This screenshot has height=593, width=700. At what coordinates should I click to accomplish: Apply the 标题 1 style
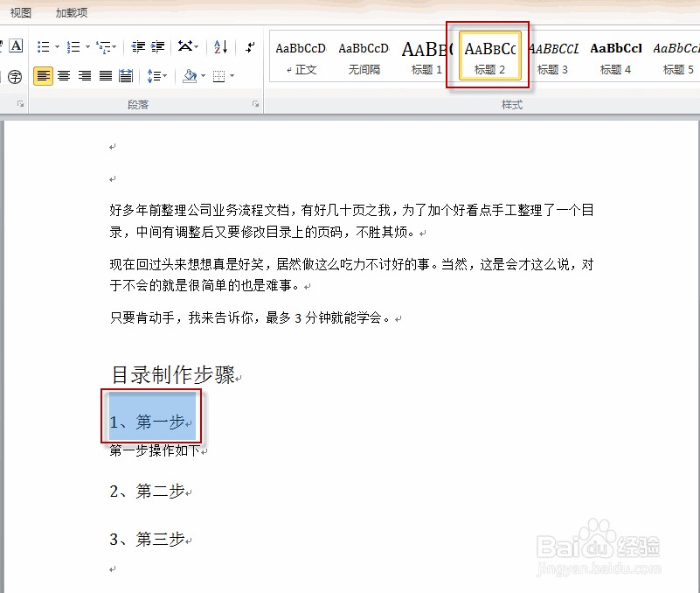426,58
